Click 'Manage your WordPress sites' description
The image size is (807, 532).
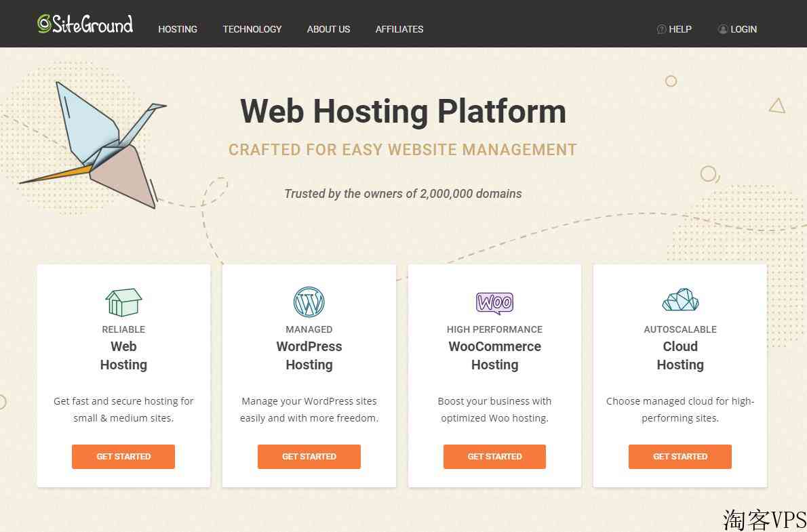(x=309, y=409)
